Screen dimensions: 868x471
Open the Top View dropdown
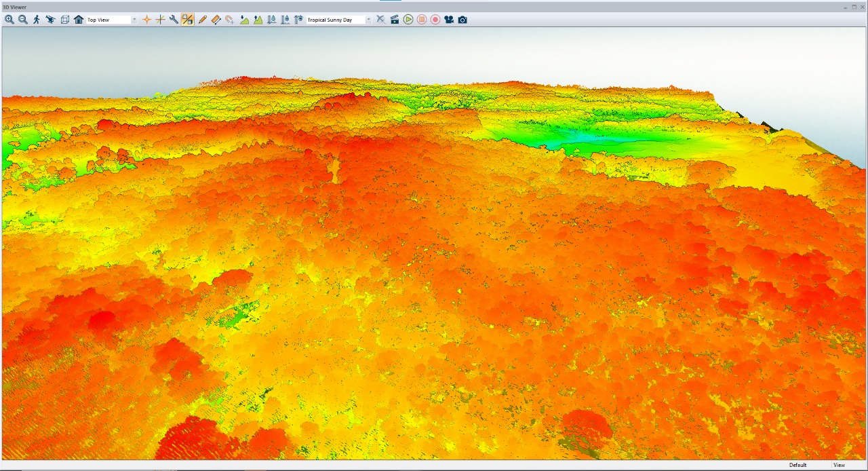(134, 20)
